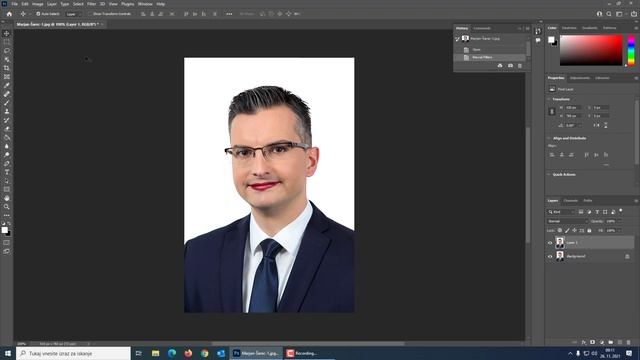Open the Window menu
The width and height of the screenshot is (640, 360).
(145, 4)
